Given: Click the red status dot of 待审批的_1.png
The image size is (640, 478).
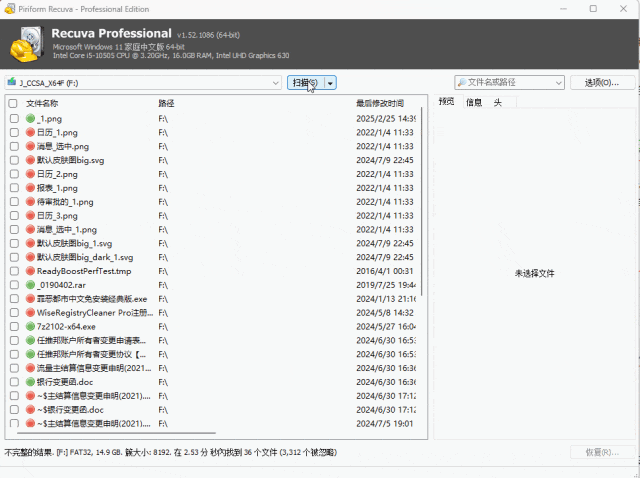Looking at the screenshot, I should [x=30, y=202].
